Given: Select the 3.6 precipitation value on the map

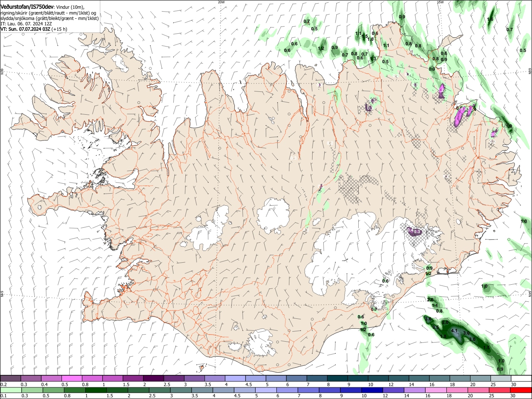Looking at the screenshot, I should click(428, 319).
